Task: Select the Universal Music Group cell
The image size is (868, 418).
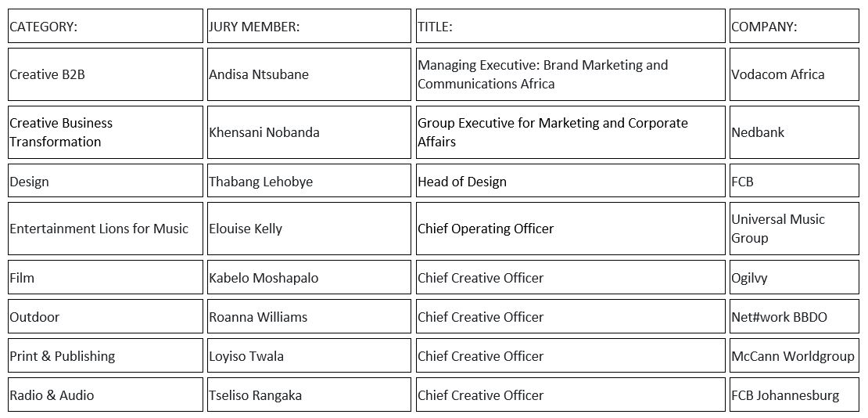Action: pyautogui.click(x=794, y=229)
